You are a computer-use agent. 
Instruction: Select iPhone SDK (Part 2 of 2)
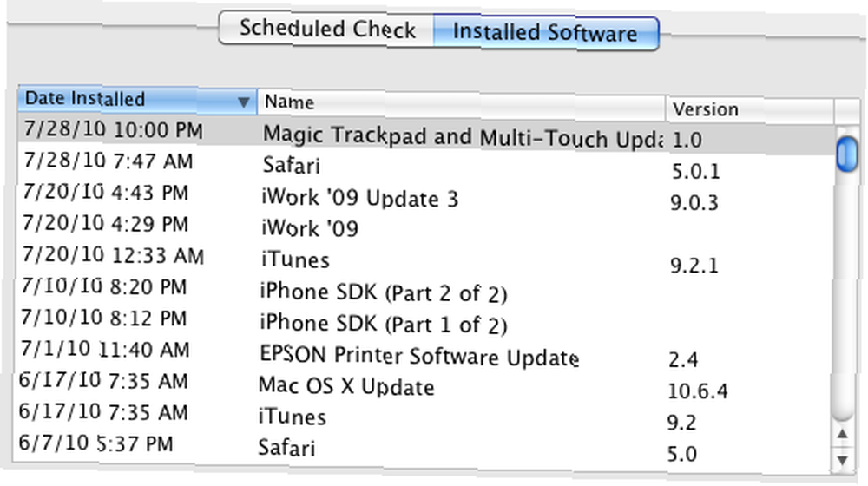383,292
